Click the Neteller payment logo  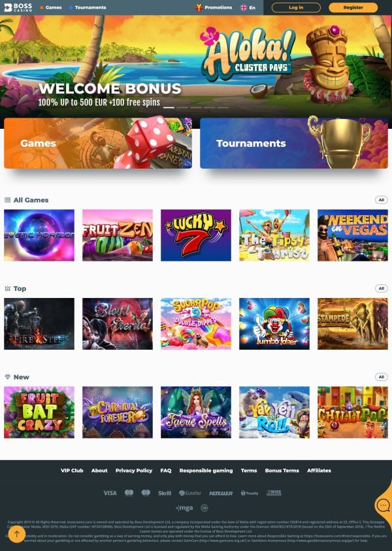click(x=221, y=493)
